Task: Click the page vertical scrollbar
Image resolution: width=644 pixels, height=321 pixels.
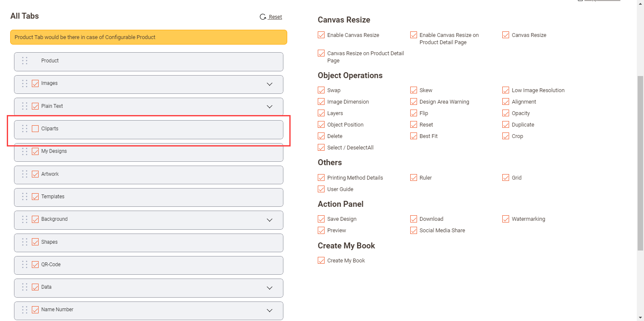Action: [x=640, y=161]
